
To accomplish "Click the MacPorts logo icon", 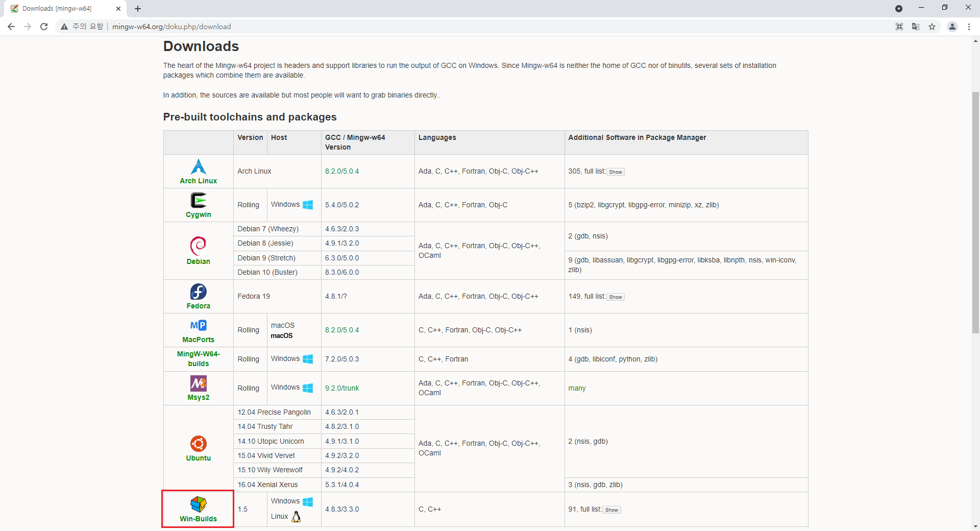I will tap(198, 325).
